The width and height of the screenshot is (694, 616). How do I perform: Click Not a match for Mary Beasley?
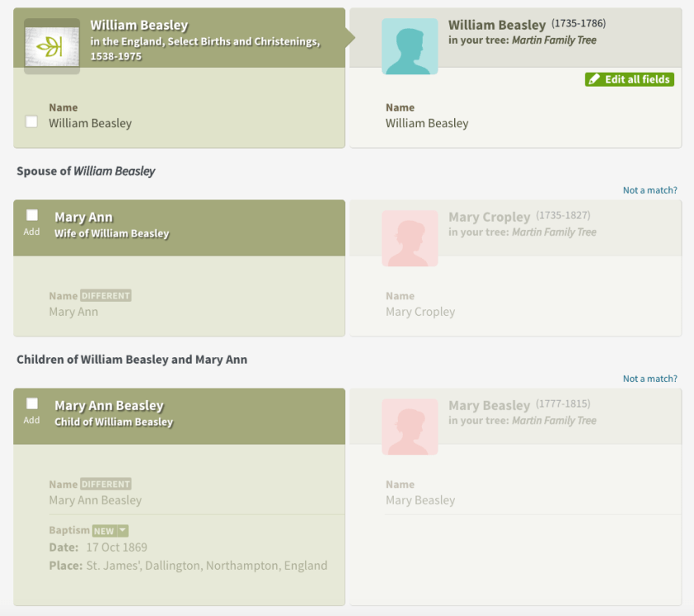point(649,378)
